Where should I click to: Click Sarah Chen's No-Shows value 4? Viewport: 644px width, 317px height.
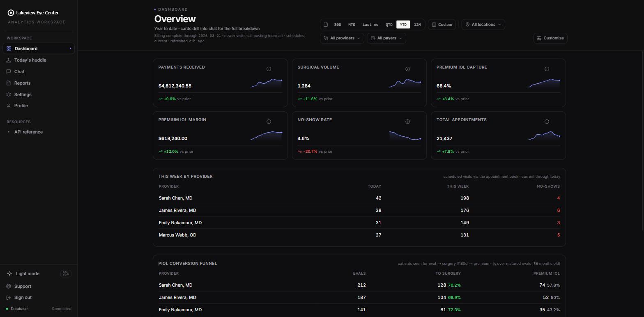coord(558,198)
